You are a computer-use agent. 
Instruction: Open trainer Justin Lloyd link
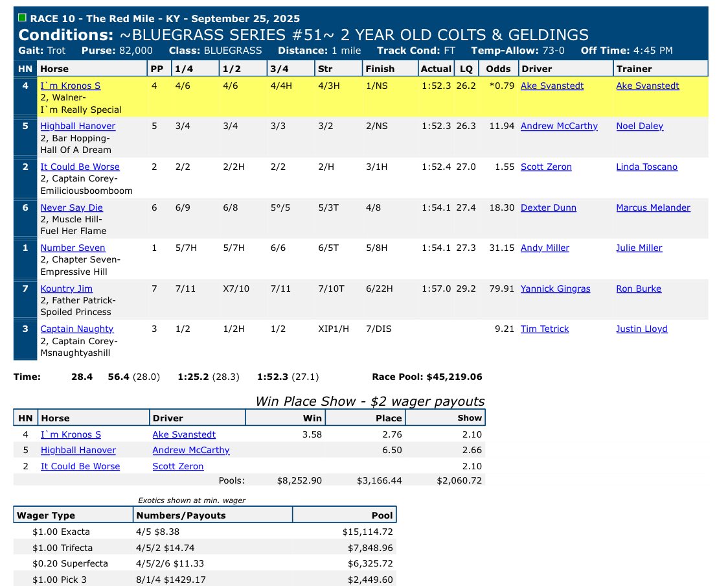click(642, 329)
